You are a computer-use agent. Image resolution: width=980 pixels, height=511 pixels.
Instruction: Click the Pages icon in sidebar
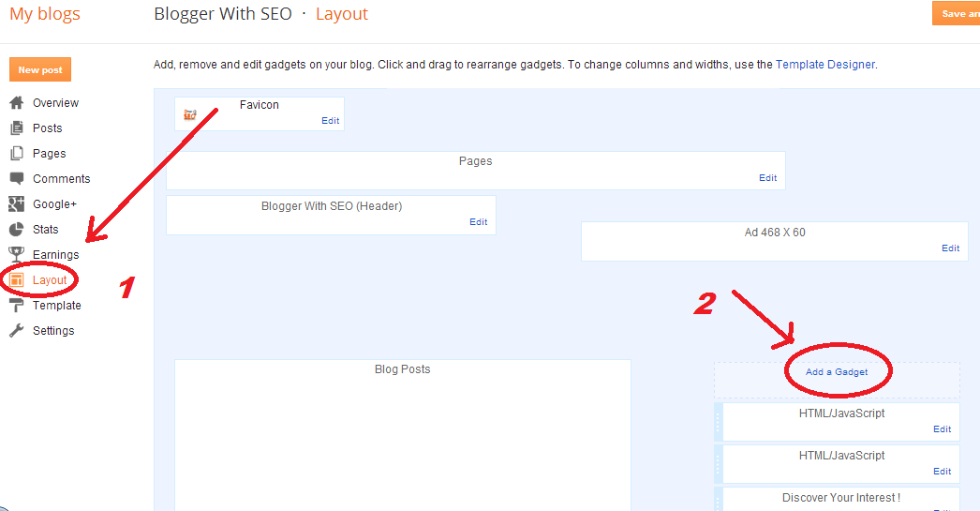point(17,153)
